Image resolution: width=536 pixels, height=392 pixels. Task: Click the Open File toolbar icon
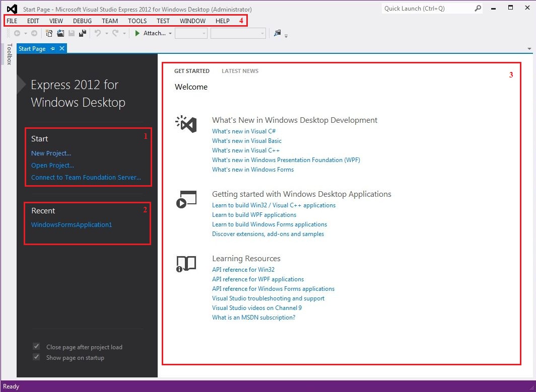60,34
